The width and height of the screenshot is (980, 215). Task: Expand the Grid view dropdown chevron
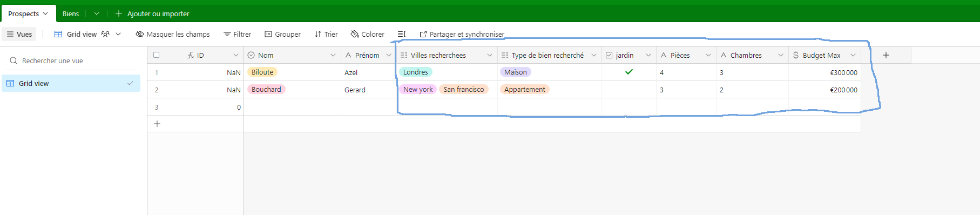point(118,34)
